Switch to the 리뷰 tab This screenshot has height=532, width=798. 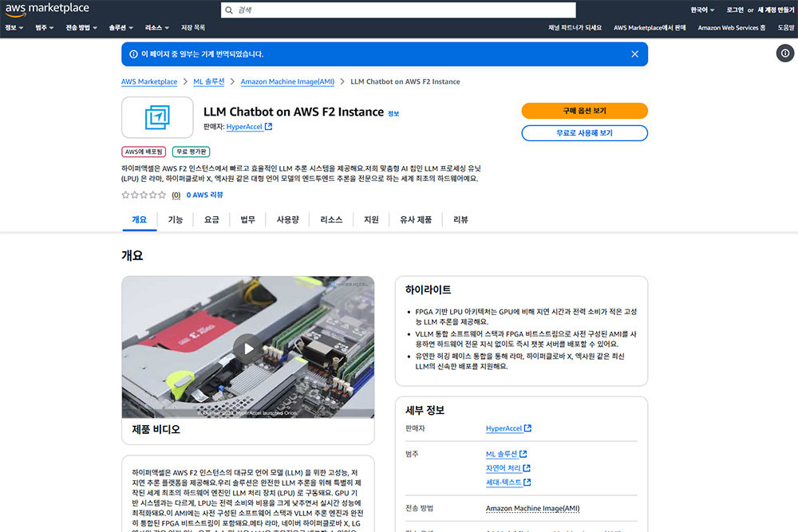point(460,219)
